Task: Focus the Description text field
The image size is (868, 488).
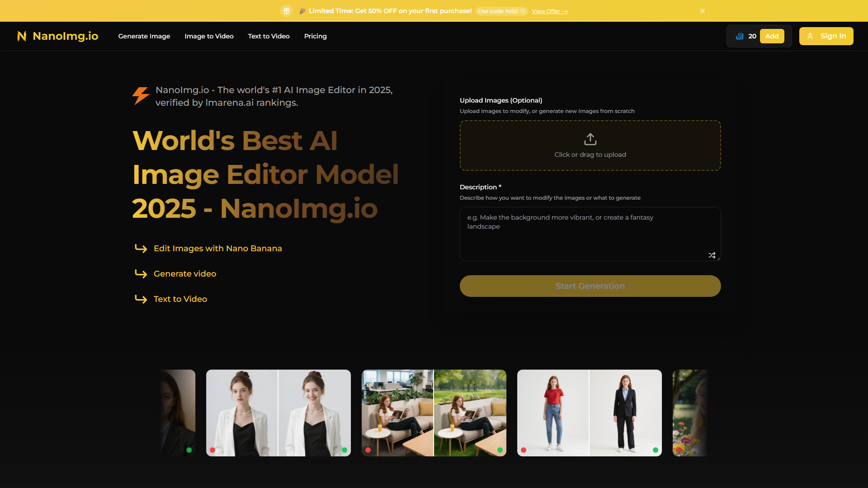Action: (x=590, y=234)
